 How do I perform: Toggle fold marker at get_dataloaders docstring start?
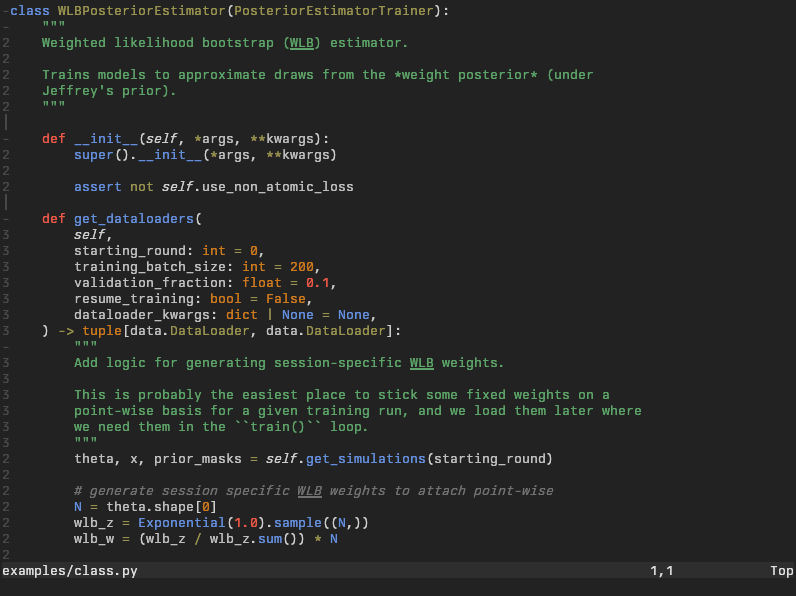pyautogui.click(x=5, y=347)
